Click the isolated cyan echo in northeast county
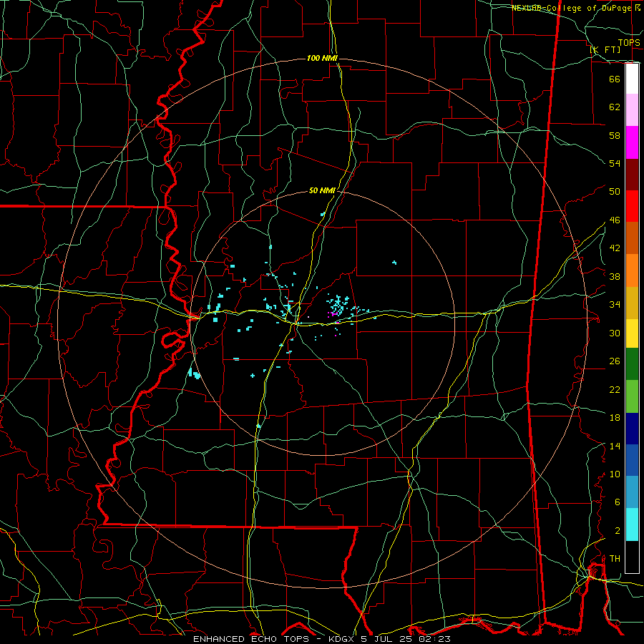644x644 pixels. click(x=394, y=262)
